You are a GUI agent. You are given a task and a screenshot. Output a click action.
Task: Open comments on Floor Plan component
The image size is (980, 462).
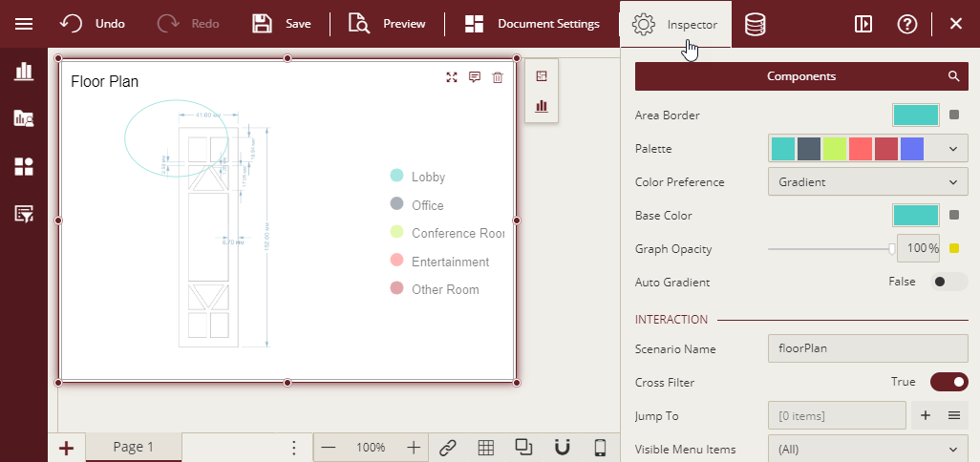(x=475, y=77)
